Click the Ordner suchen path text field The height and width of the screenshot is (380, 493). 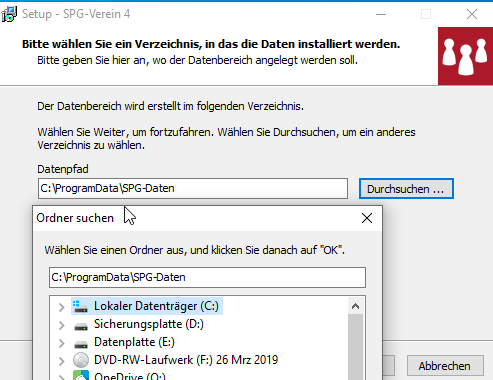coord(207,277)
